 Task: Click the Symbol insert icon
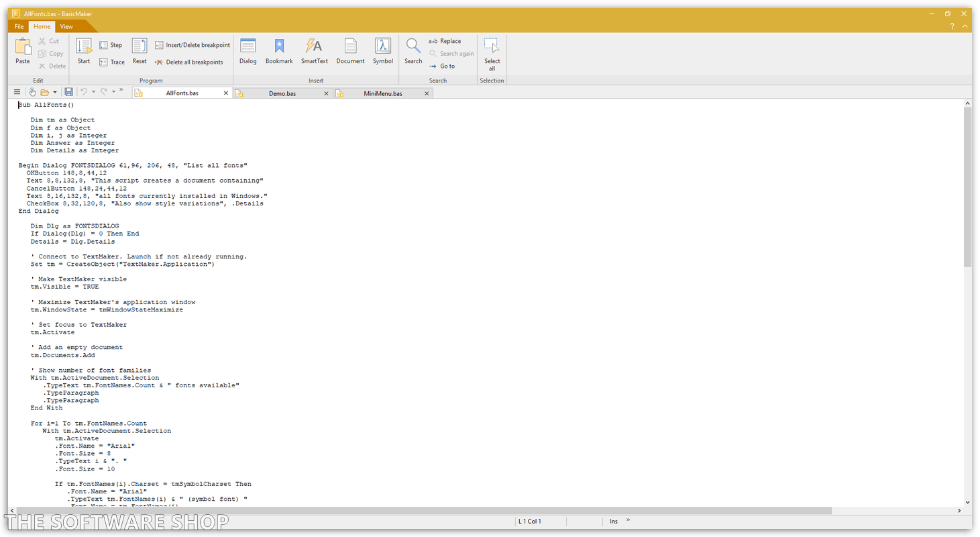[x=383, y=51]
